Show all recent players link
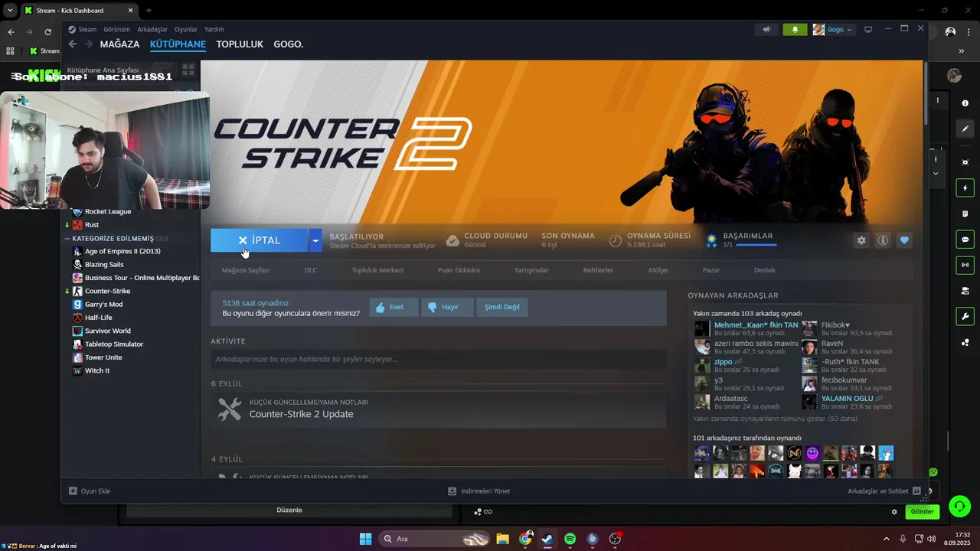The width and height of the screenshot is (980, 551). [775, 419]
